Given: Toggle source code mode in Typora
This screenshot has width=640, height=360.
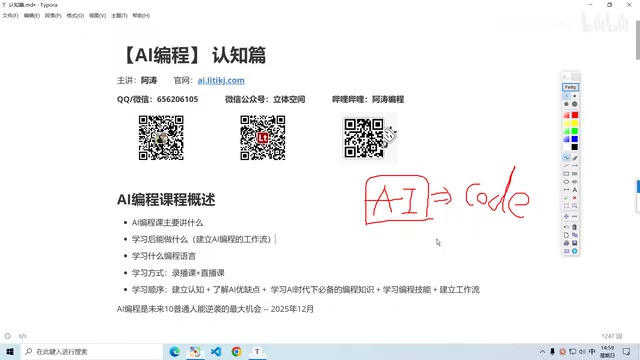Looking at the screenshot, I should click(x=22, y=336).
